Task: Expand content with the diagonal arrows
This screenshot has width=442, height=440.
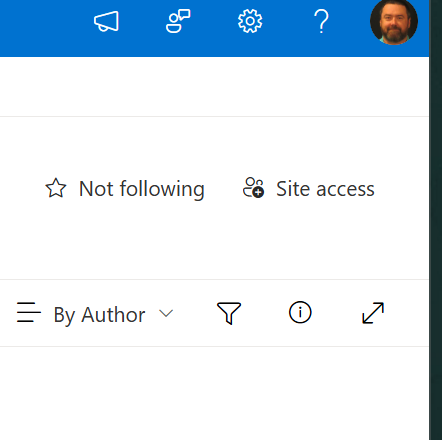Action: pos(373,313)
